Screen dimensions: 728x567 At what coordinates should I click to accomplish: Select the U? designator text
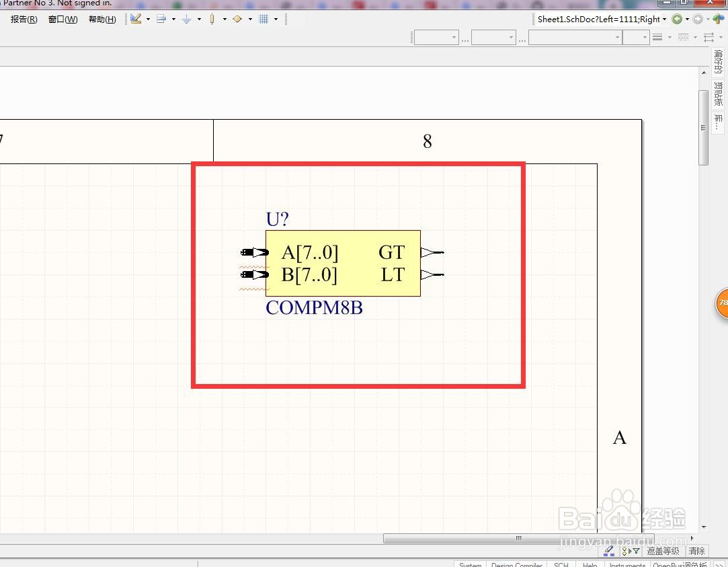277,219
